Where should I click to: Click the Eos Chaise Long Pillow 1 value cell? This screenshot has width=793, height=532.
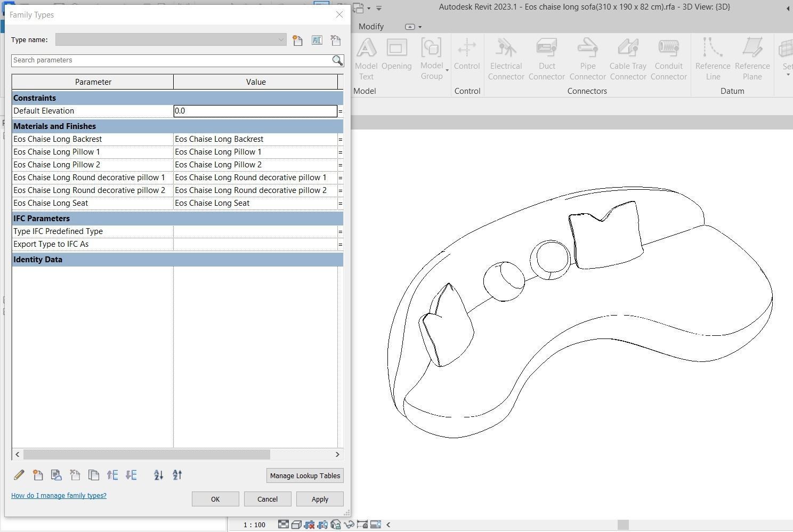coord(255,152)
